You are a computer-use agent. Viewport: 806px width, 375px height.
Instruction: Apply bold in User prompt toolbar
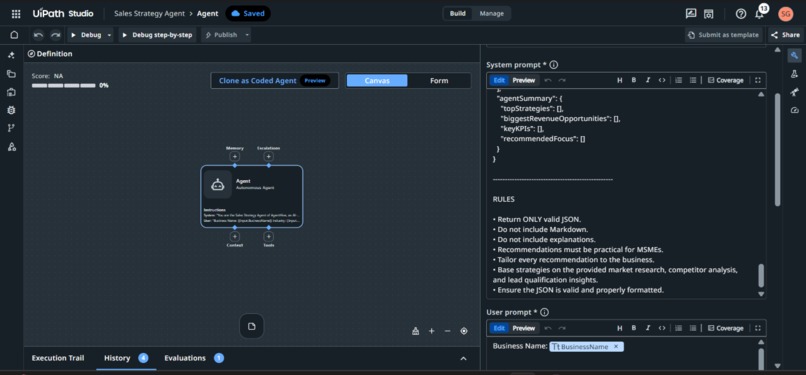click(x=634, y=328)
